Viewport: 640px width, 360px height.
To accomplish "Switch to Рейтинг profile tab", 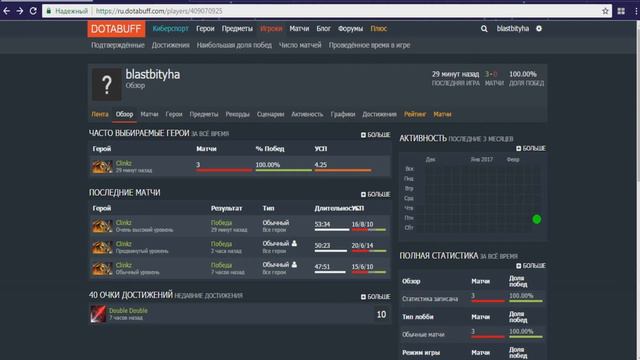I will tap(415, 114).
